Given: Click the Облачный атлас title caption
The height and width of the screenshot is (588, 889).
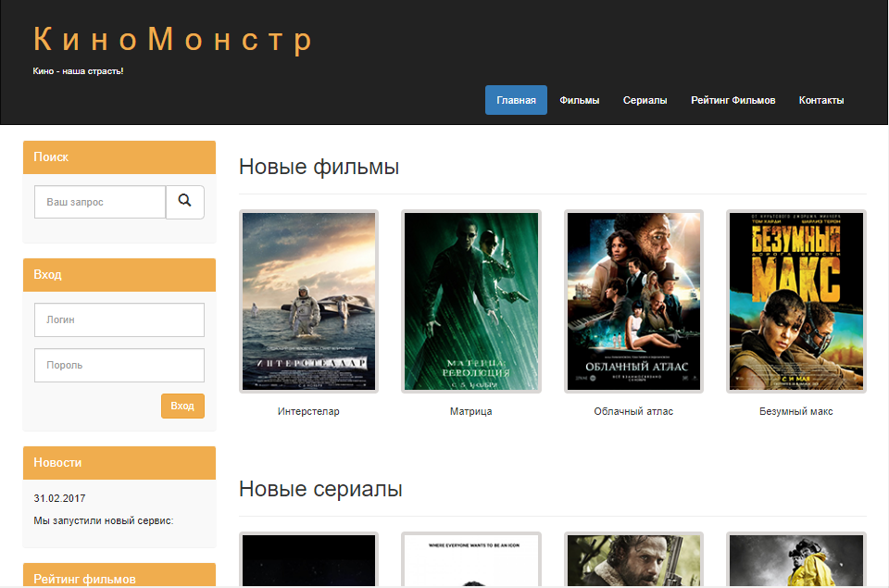Looking at the screenshot, I should pos(633,411).
